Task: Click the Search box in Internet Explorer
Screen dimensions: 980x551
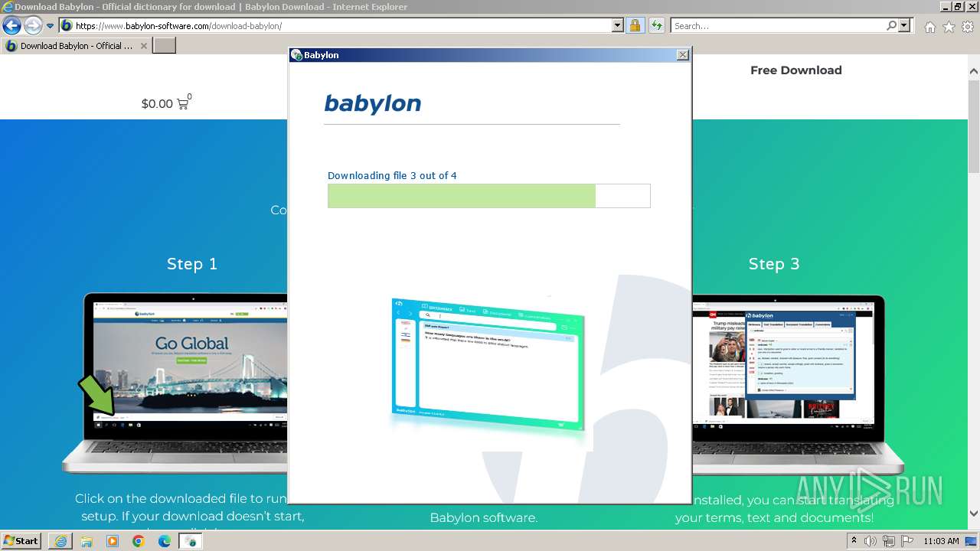Action: click(x=777, y=25)
